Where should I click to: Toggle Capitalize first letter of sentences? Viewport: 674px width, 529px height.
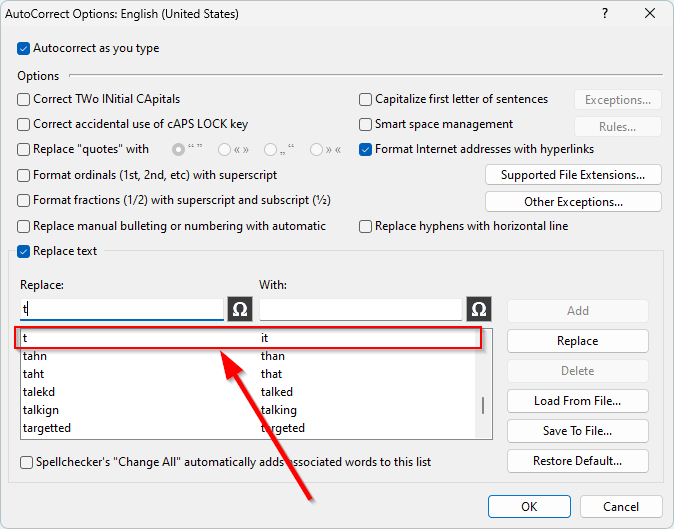point(366,99)
